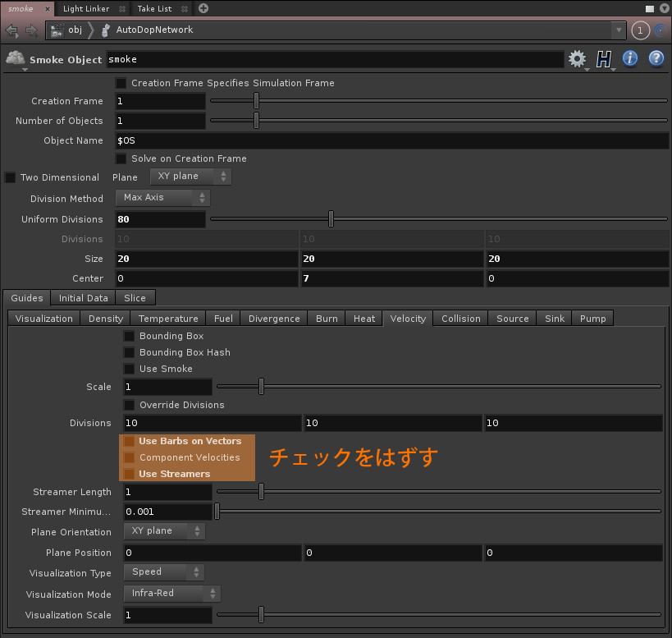672x638 pixels.
Task: Select the Visualization sub-tab
Action: click(x=44, y=319)
